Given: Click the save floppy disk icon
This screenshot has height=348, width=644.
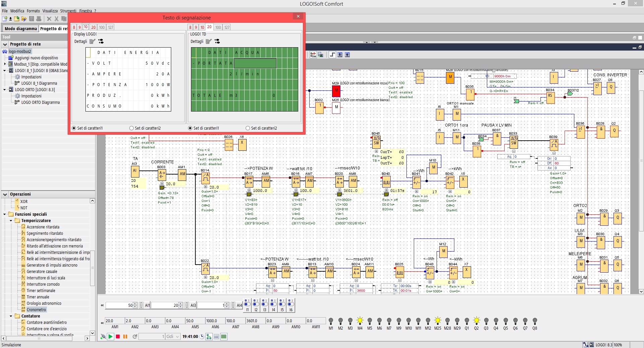Looking at the screenshot, I should 31,19.
